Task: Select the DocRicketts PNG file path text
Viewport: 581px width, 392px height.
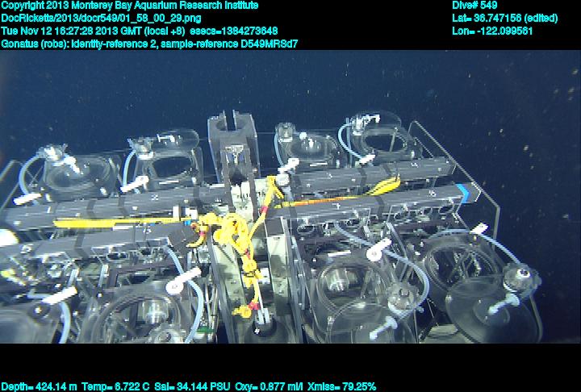Action: pos(101,18)
